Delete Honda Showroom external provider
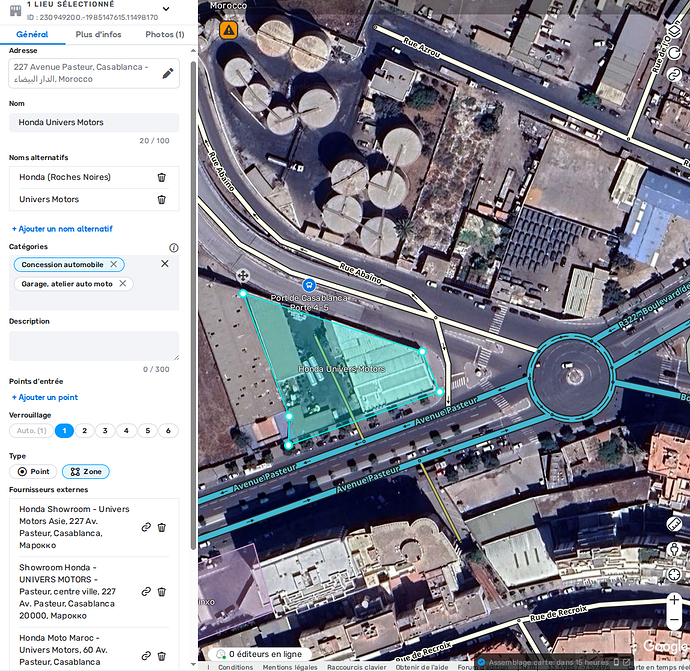The width and height of the screenshot is (690, 671). click(161, 527)
